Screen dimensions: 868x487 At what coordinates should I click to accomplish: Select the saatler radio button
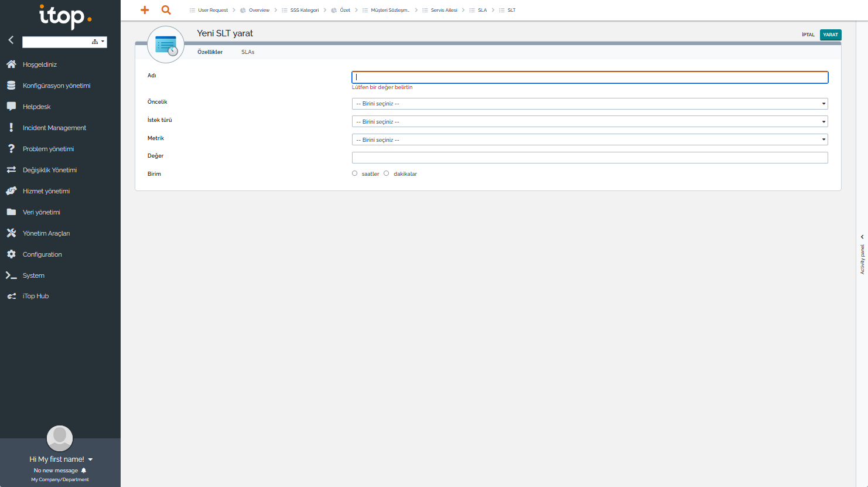(355, 173)
